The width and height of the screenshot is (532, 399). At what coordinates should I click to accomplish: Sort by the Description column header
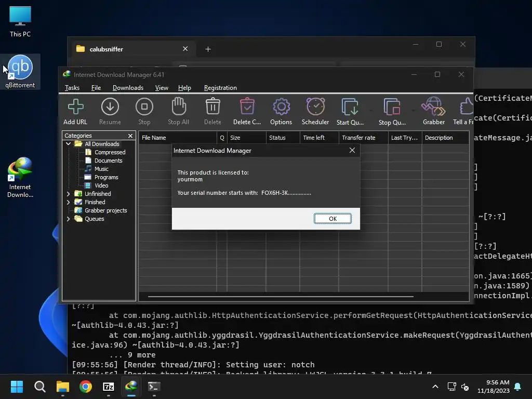pyautogui.click(x=445, y=138)
